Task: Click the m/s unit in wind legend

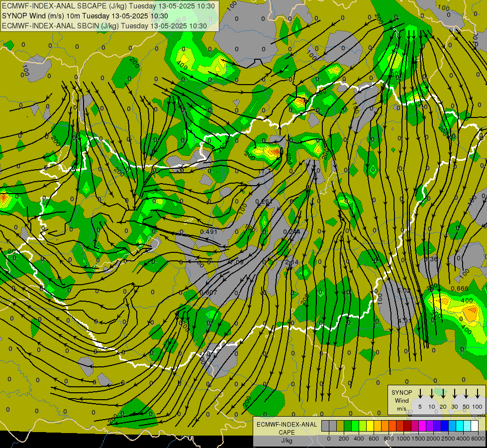Action: tap(401, 409)
